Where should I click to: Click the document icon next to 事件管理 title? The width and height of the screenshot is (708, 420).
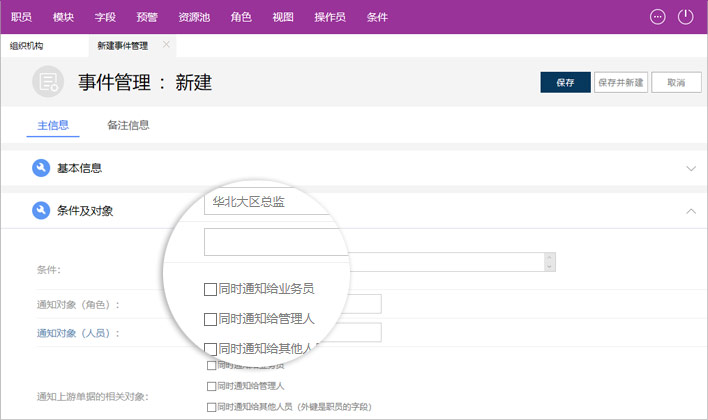pos(48,82)
